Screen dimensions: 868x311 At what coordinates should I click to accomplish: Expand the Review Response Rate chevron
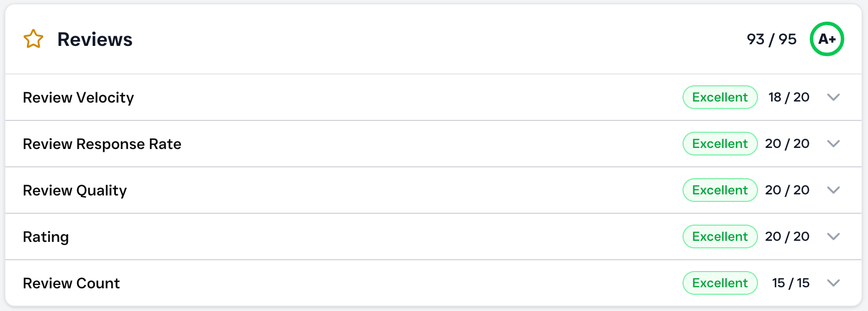(833, 144)
